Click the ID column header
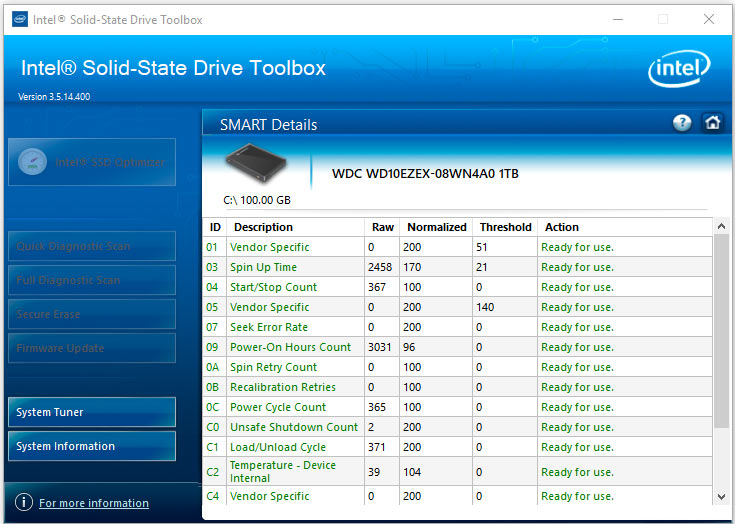Viewport: 735px width, 524px height. click(215, 227)
